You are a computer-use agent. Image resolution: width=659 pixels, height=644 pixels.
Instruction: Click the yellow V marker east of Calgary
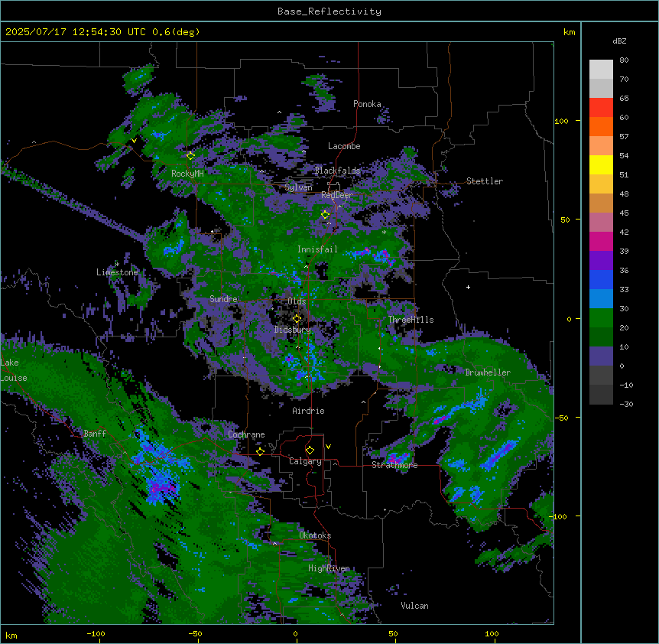click(328, 447)
